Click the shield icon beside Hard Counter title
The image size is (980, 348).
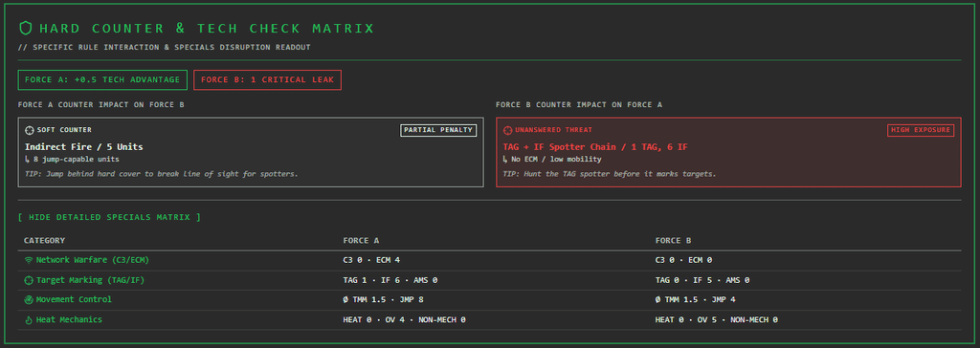[26, 28]
